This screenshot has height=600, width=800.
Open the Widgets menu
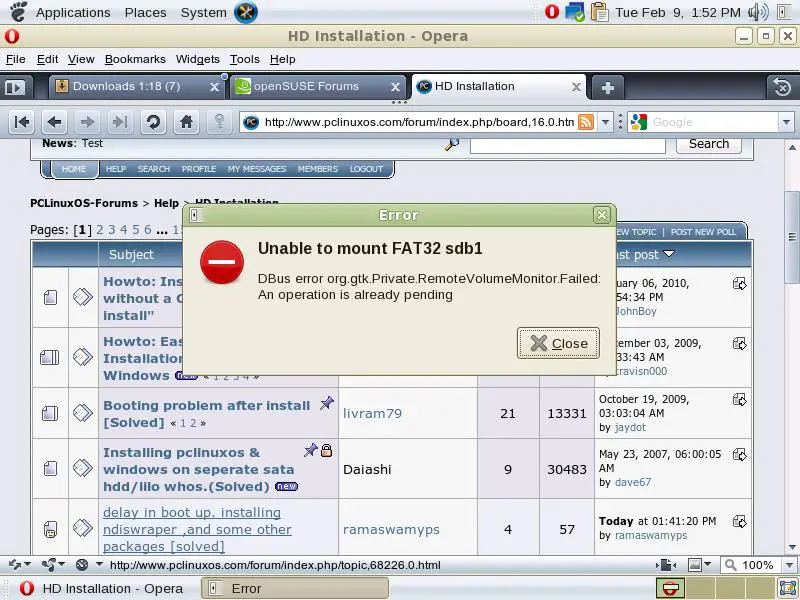(197, 59)
